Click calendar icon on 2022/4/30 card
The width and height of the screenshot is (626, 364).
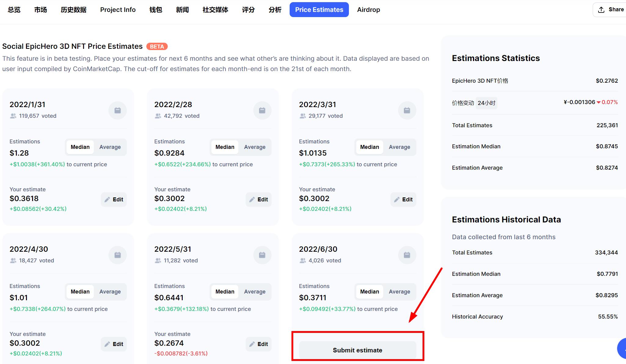point(118,255)
